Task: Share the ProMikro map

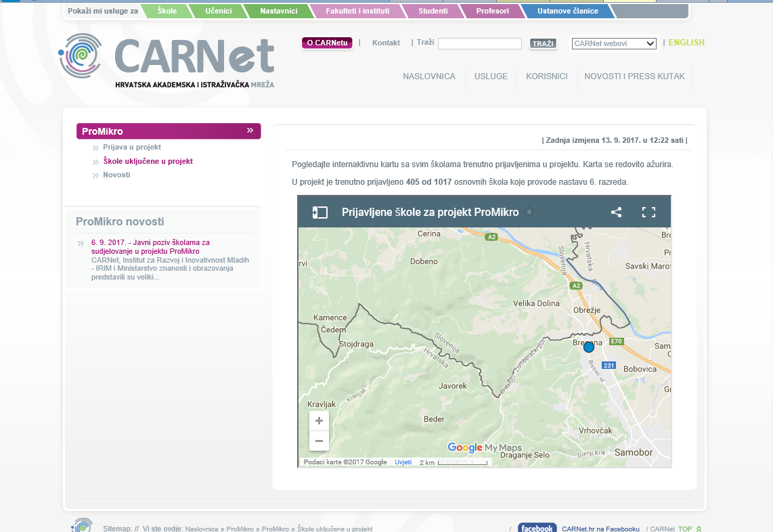Action: [x=616, y=213]
